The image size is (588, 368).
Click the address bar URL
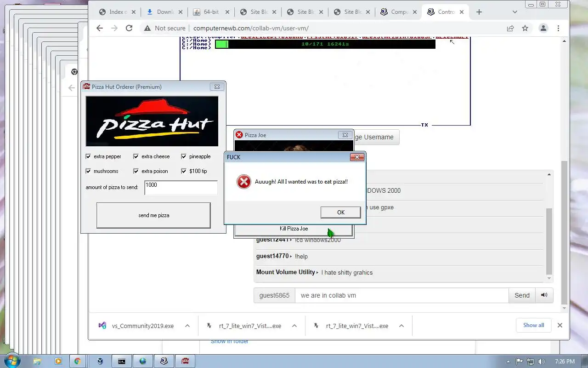pos(251,28)
